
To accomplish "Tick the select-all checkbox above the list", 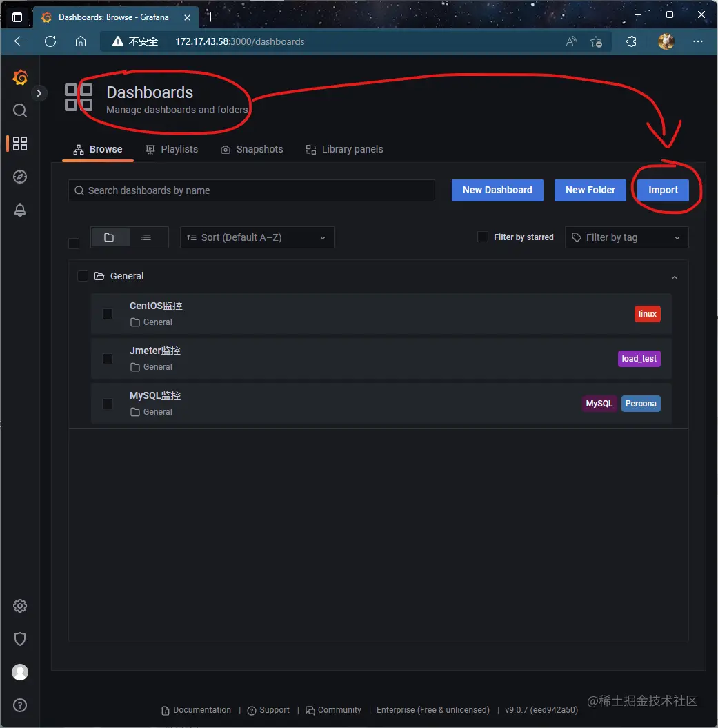I will [74, 244].
